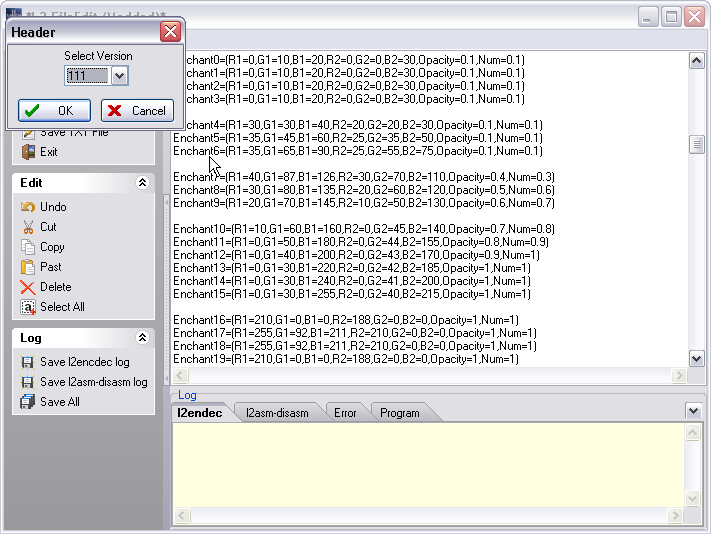Viewport: 711px width, 534px height.
Task: Click the editor scroll down arrow
Action: click(x=696, y=359)
